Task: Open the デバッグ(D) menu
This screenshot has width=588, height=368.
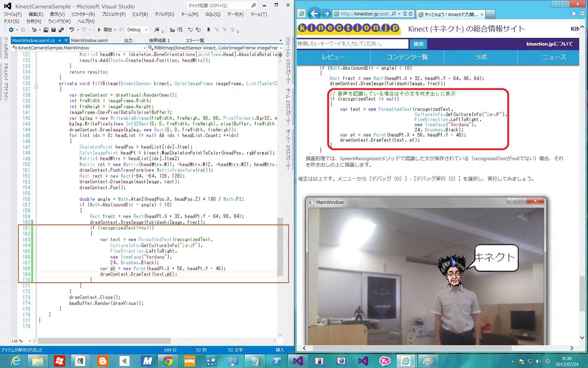Action: point(164,14)
